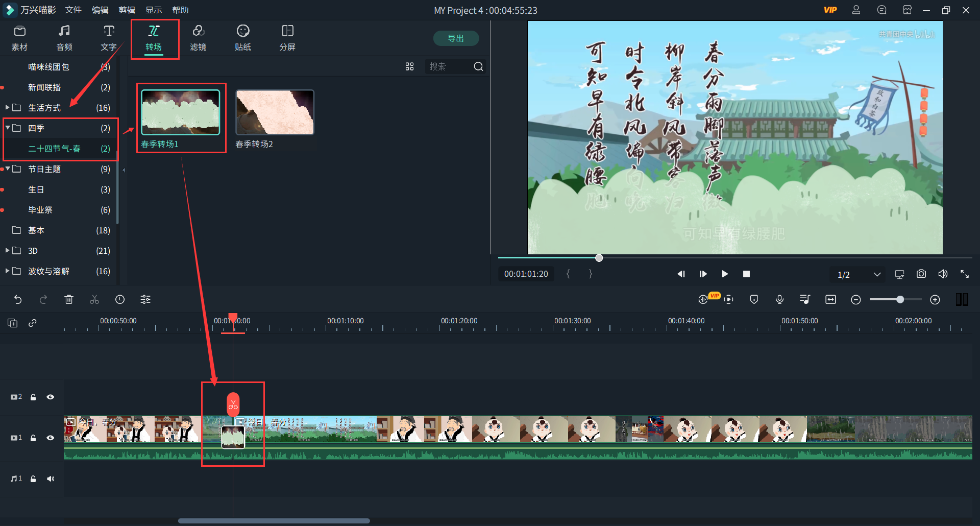Switch to grid view icon beside search

click(409, 66)
